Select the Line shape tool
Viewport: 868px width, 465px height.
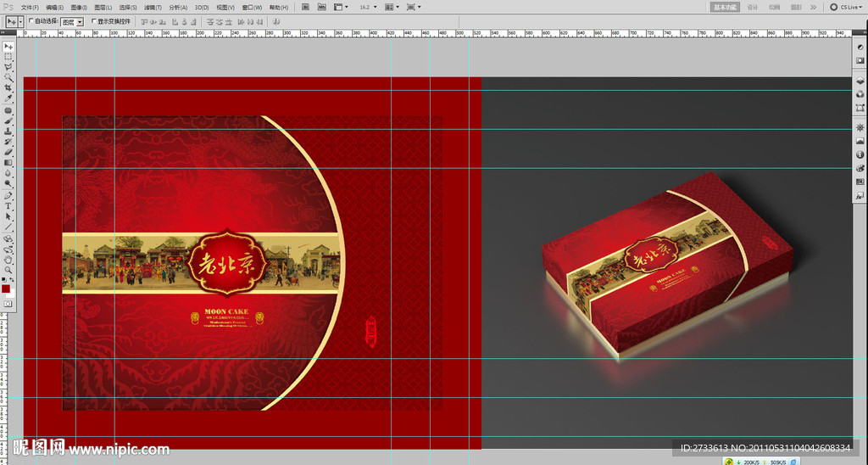click(x=8, y=227)
